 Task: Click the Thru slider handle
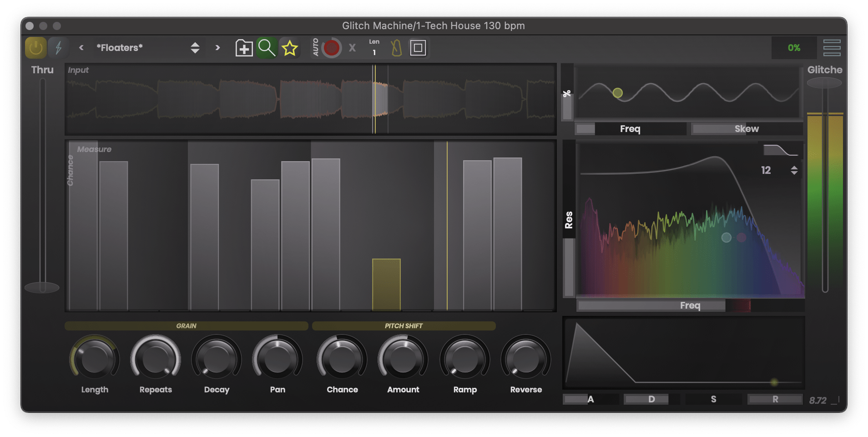(x=42, y=287)
